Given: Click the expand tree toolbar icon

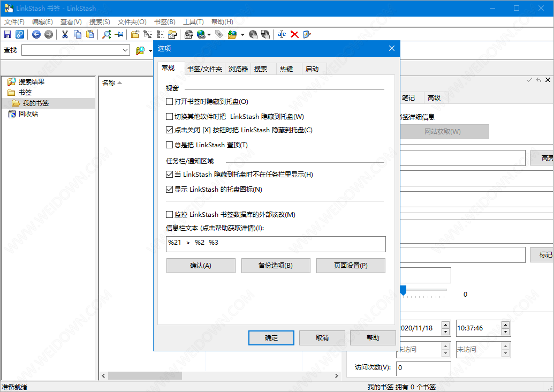Looking at the screenshot, I should pyautogui.click(x=148, y=34).
